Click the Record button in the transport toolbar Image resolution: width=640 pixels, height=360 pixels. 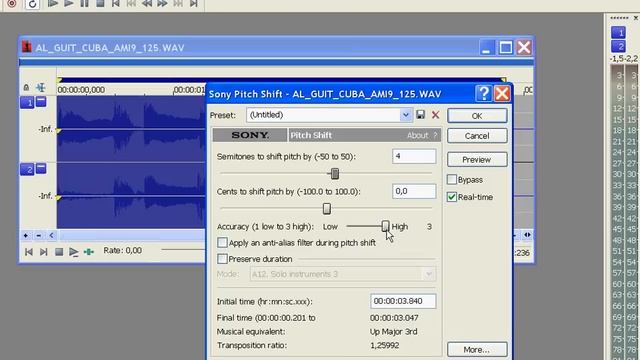[x=12, y=4]
